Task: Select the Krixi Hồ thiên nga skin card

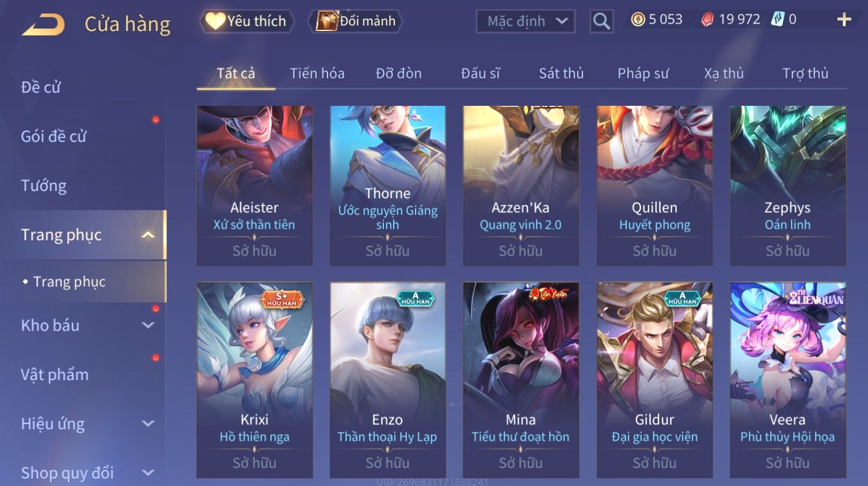Action: pos(254,380)
